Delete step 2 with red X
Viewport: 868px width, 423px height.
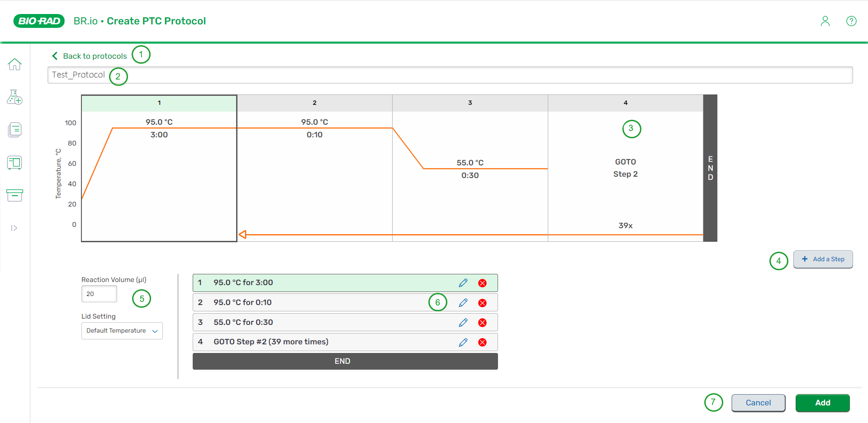tap(482, 303)
